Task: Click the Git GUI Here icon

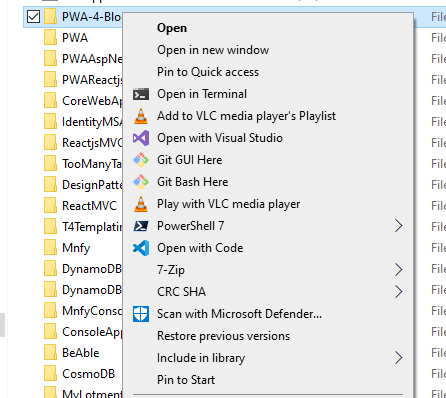Action: (141, 160)
